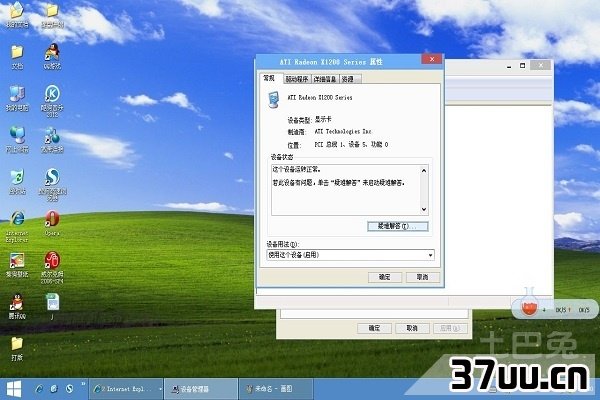Open the Internet Explorer desktop icon
Screen dimensions: 600x400
17,219
